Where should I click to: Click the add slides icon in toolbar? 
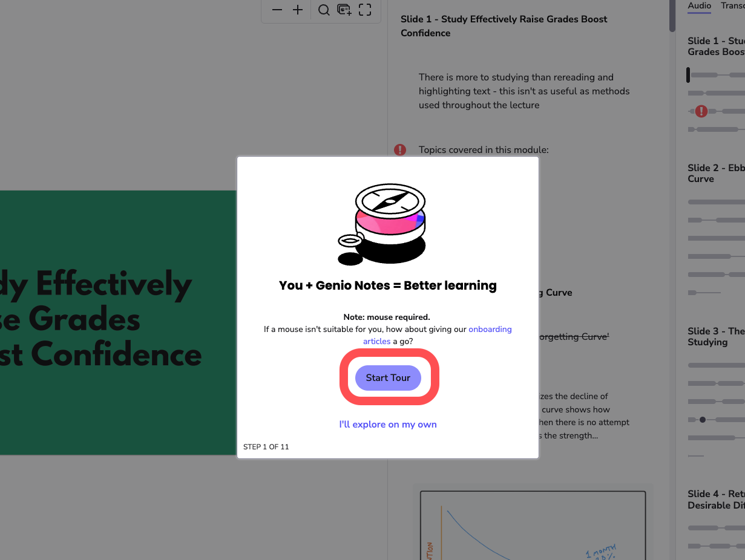click(x=344, y=10)
